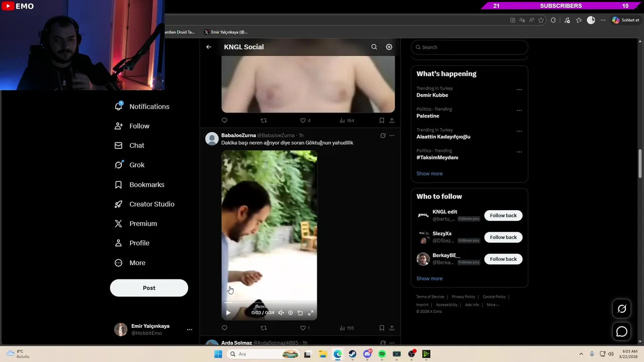
Task: Play the BabaJoeZurna video
Action: tap(228, 313)
